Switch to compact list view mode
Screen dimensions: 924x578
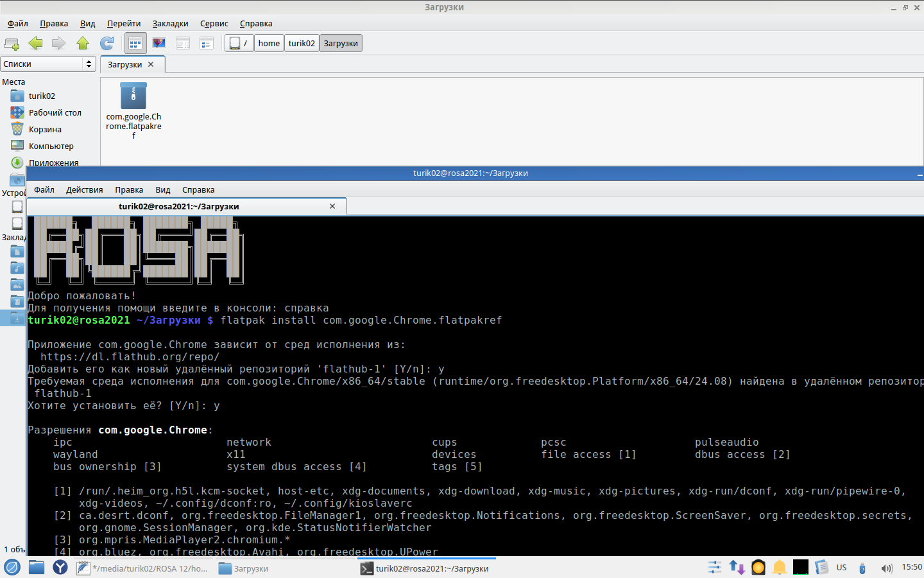tap(183, 44)
